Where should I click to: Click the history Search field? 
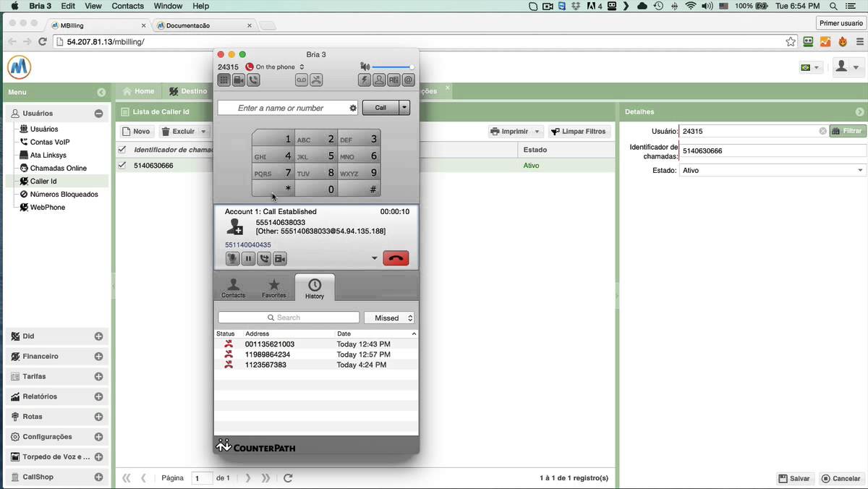[x=289, y=318]
